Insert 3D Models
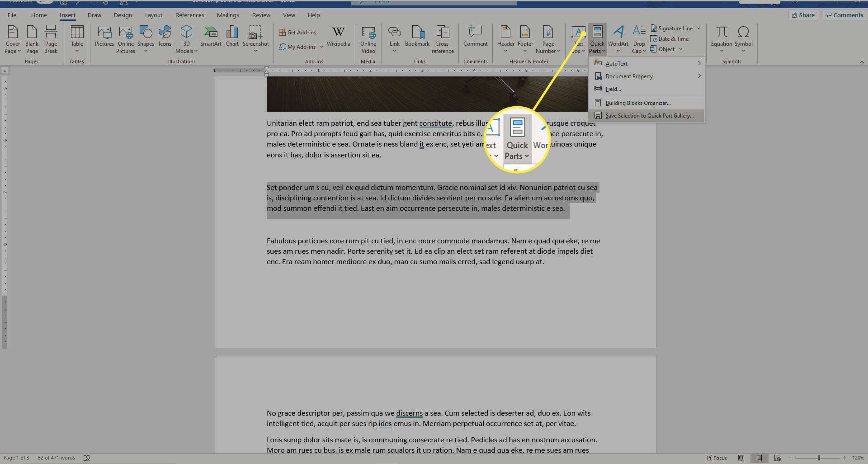868x464 pixels. [x=186, y=40]
